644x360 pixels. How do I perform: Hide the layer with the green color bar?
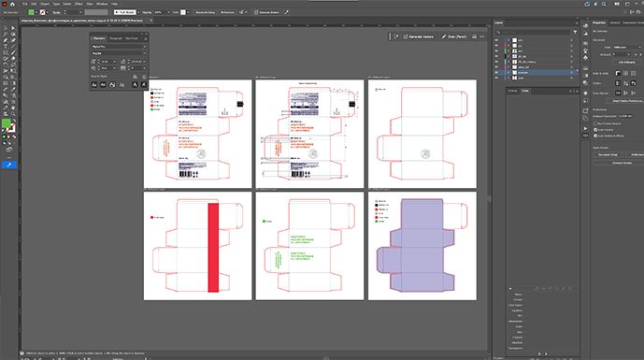[496, 50]
